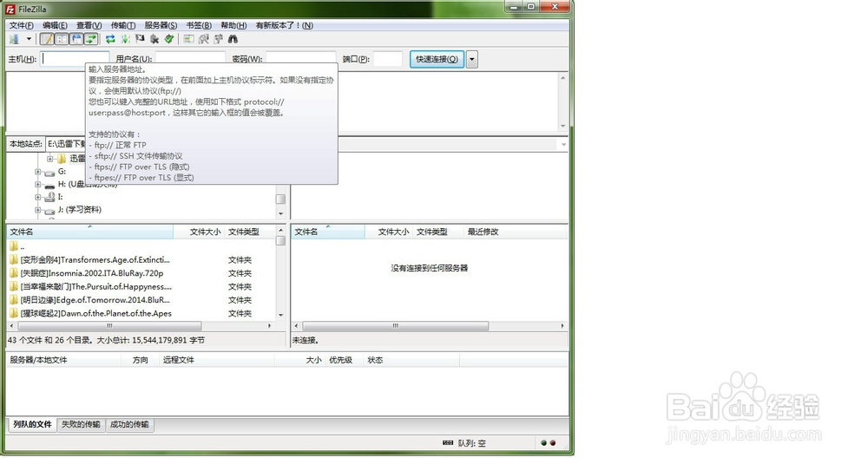The image size is (868, 464).
Task: Toggle the directory comparison icon
Action: point(204,39)
